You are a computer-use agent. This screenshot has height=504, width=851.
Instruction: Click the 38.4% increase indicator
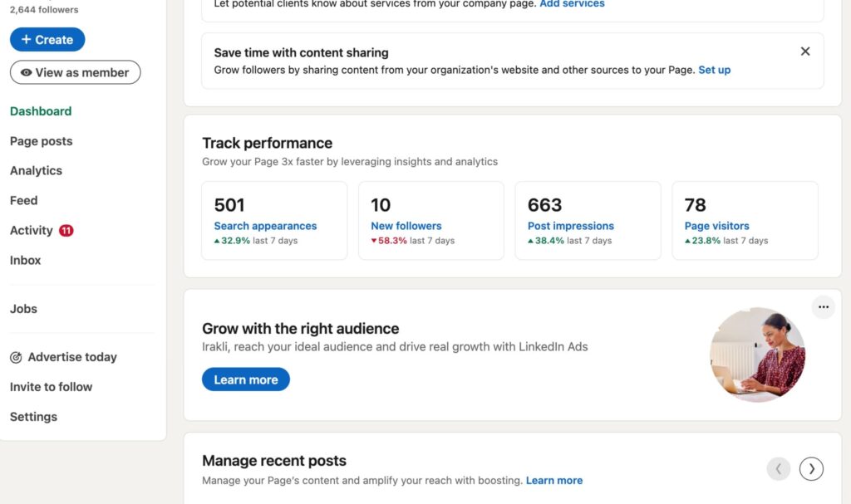546,240
